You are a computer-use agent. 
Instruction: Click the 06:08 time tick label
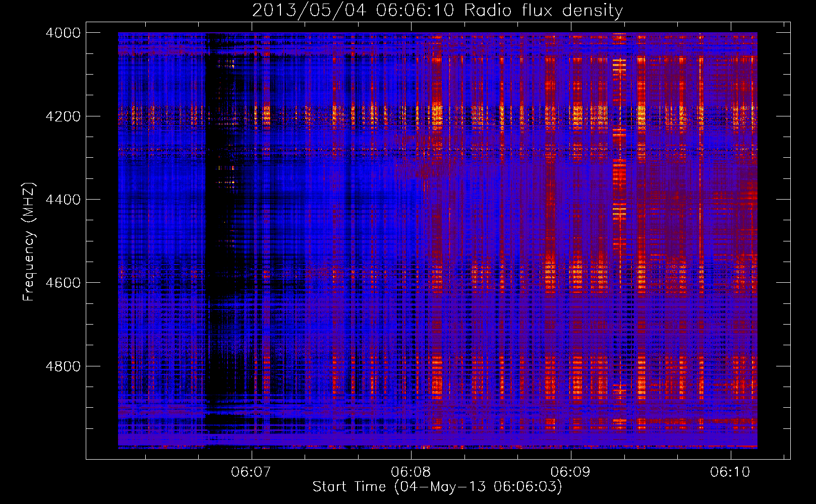coord(411,472)
